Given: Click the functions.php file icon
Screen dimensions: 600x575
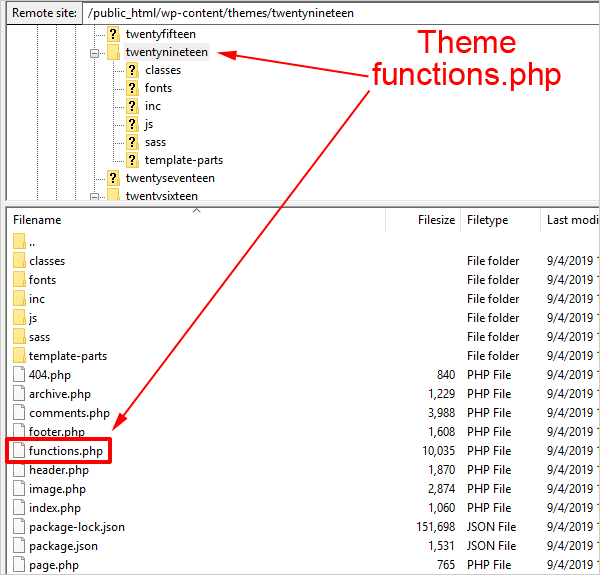Looking at the screenshot, I should pyautogui.click(x=19, y=451).
